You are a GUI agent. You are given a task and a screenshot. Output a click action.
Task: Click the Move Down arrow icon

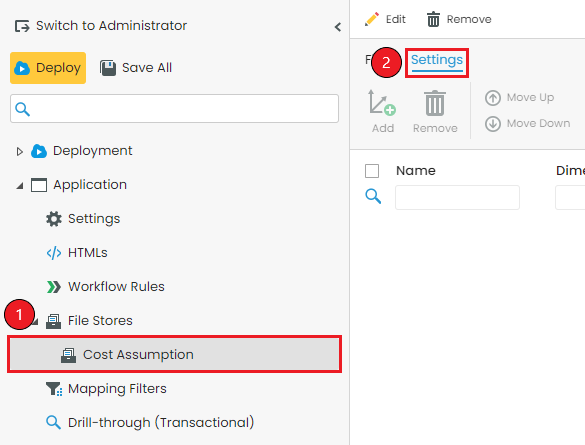[493, 124]
